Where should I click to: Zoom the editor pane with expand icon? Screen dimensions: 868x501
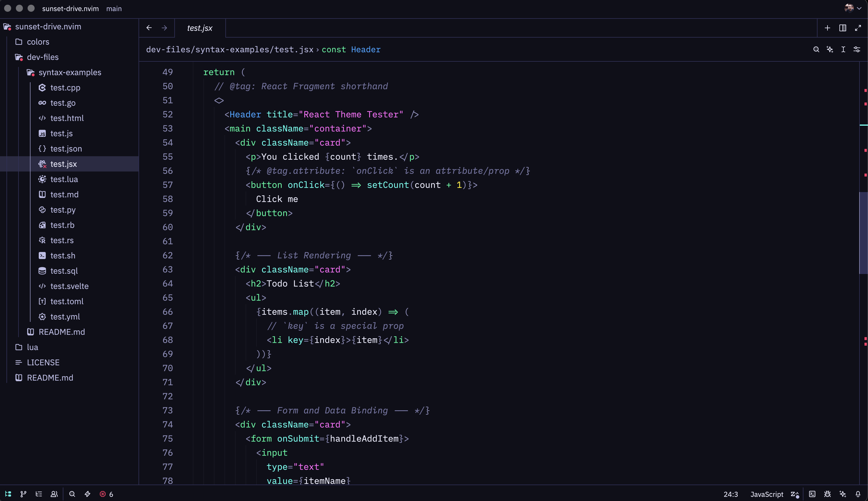[858, 28]
